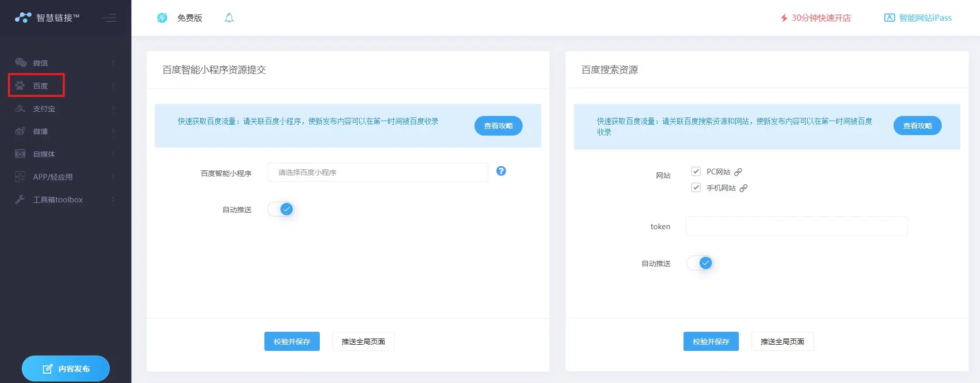The width and height of the screenshot is (980, 383).
Task: Click the token input field
Action: tap(796, 226)
